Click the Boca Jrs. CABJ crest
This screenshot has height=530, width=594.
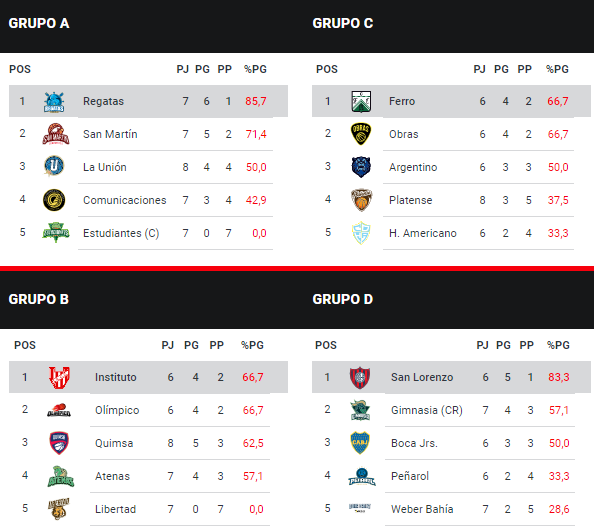tap(360, 443)
